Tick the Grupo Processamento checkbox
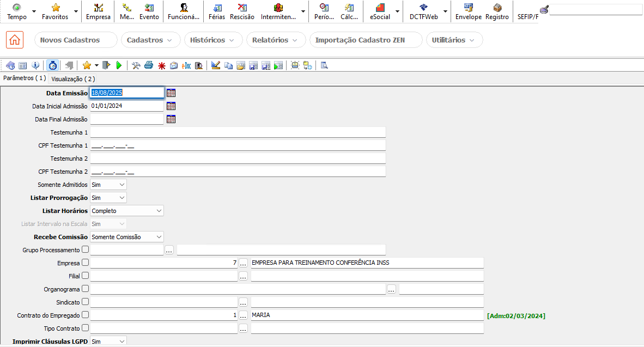 click(x=85, y=249)
